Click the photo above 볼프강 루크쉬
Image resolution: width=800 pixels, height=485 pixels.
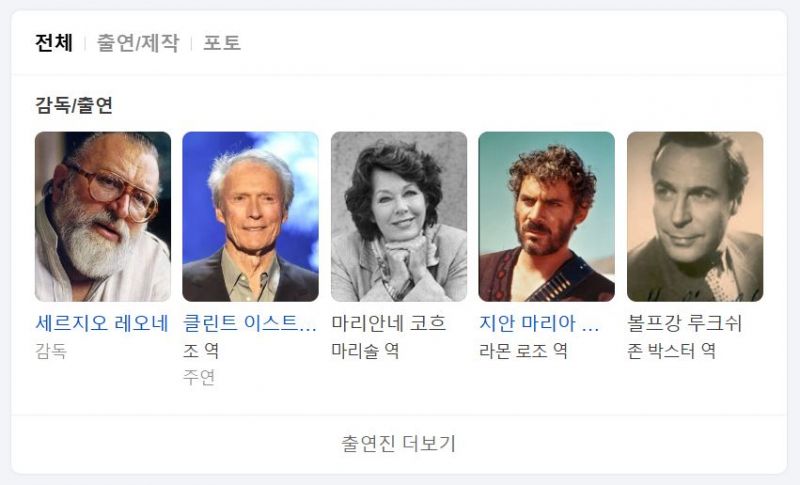point(695,217)
